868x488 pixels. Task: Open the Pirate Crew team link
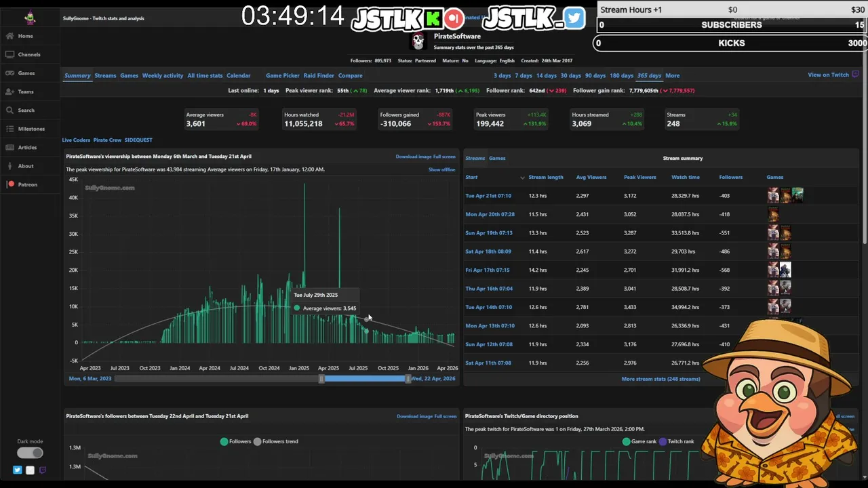[x=107, y=140]
